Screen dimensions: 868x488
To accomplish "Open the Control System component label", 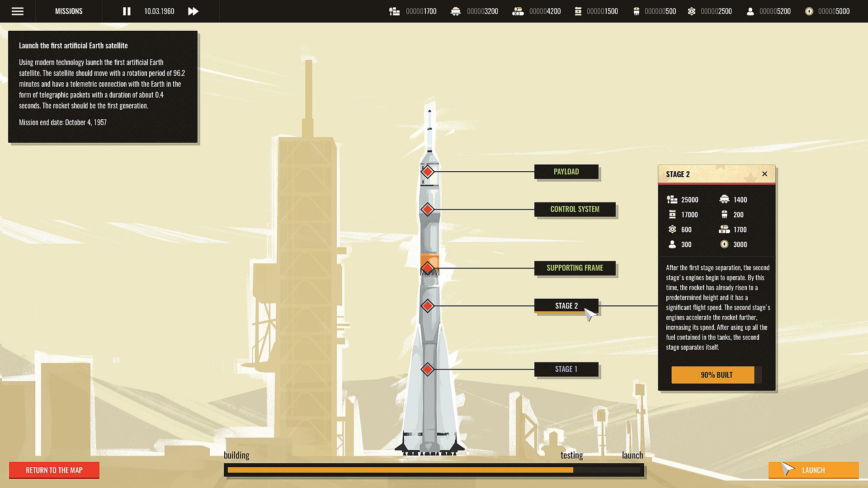I will point(575,209).
